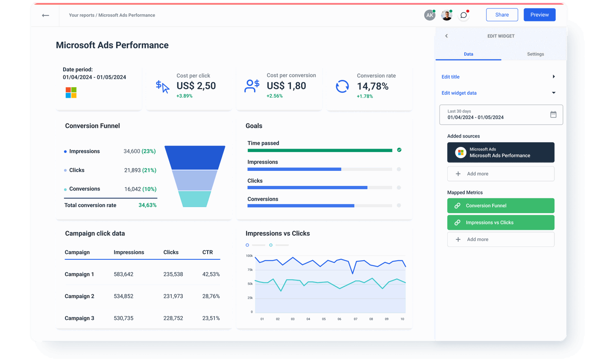The height and width of the screenshot is (364, 598).
Task: Switch to the Settings tab
Action: [535, 54]
